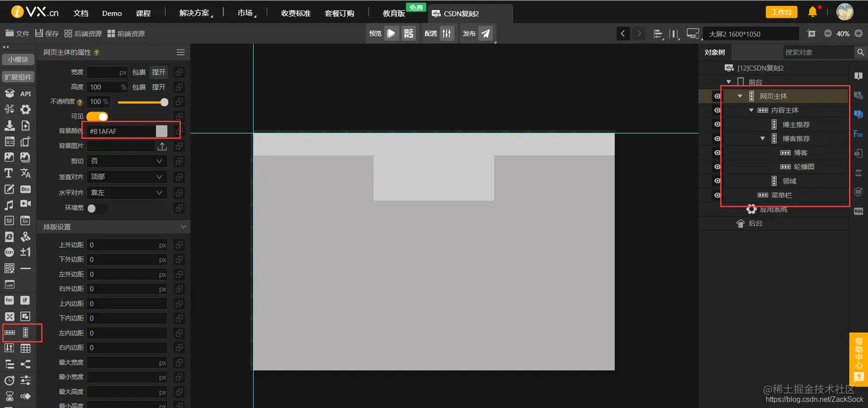Open the 裁切 dropdown set to 否
Viewport: 868px width, 408px height.
[126, 160]
